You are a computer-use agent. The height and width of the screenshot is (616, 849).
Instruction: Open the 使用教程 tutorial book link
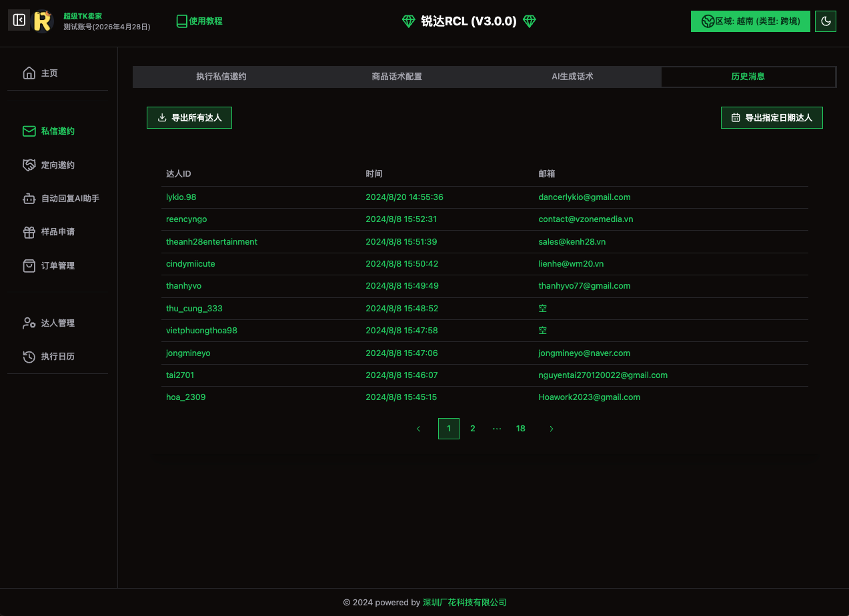[199, 21]
